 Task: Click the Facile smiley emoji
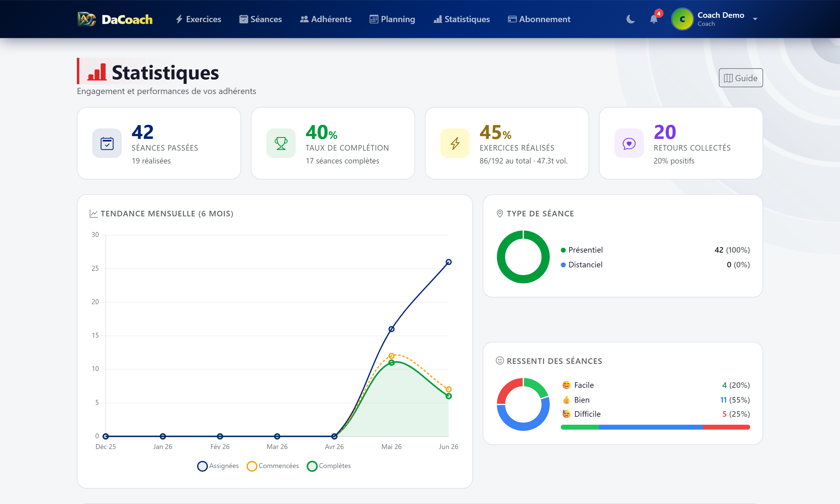566,385
